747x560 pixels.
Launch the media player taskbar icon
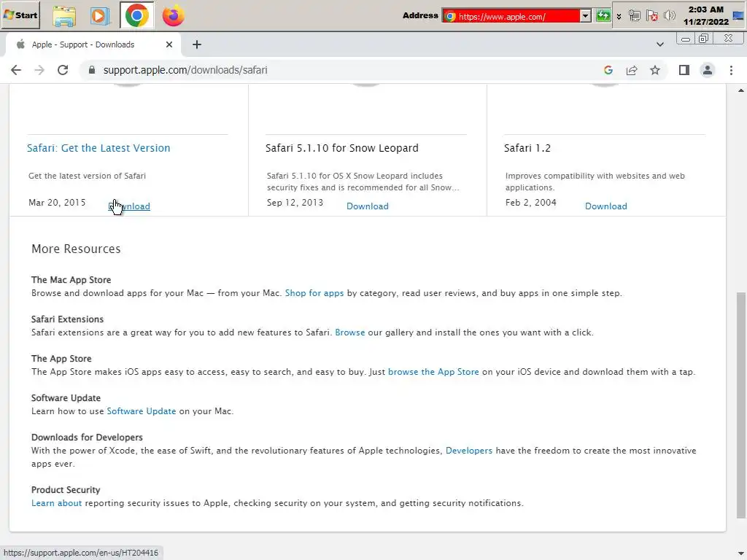tap(99, 16)
